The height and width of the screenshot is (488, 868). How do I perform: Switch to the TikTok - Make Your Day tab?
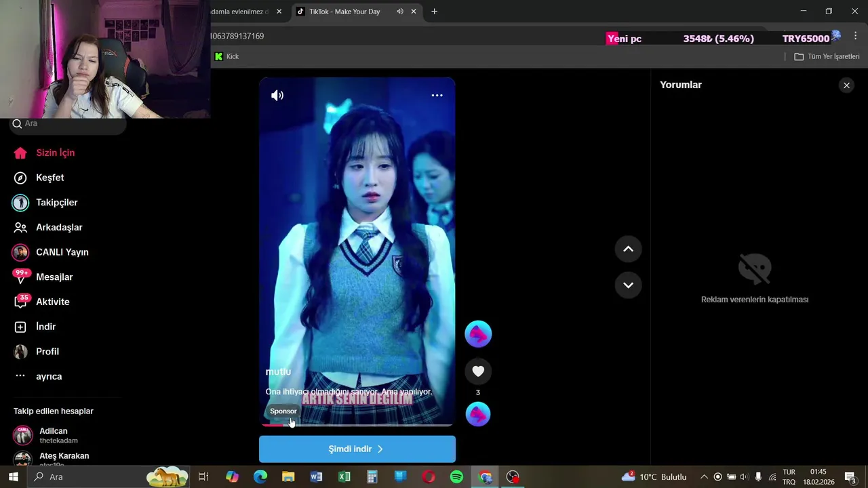[x=344, y=12]
